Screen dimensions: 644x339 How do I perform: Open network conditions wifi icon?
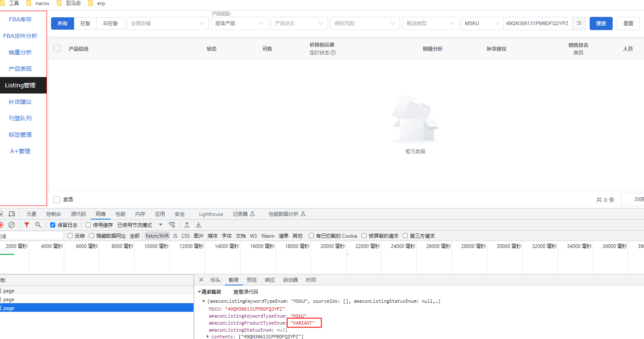[x=172, y=225]
